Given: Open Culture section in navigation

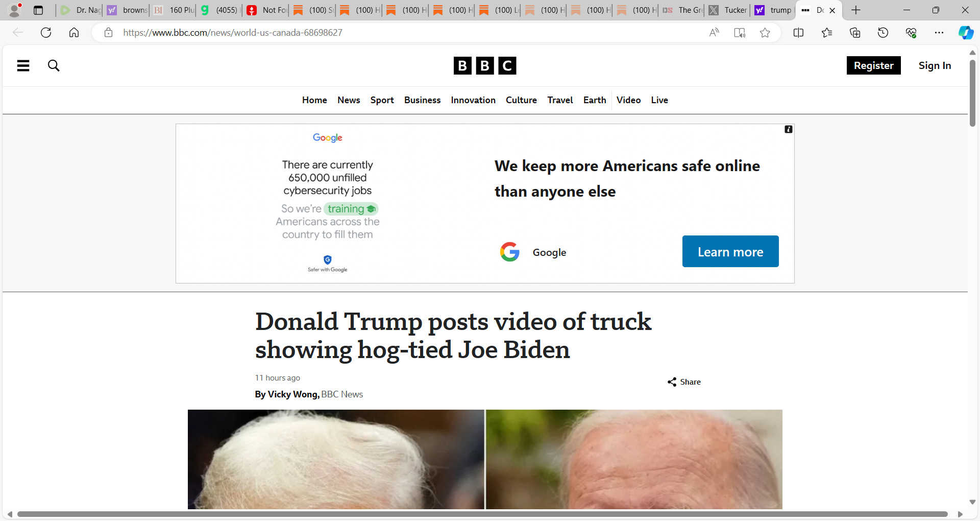Looking at the screenshot, I should click(x=521, y=100).
